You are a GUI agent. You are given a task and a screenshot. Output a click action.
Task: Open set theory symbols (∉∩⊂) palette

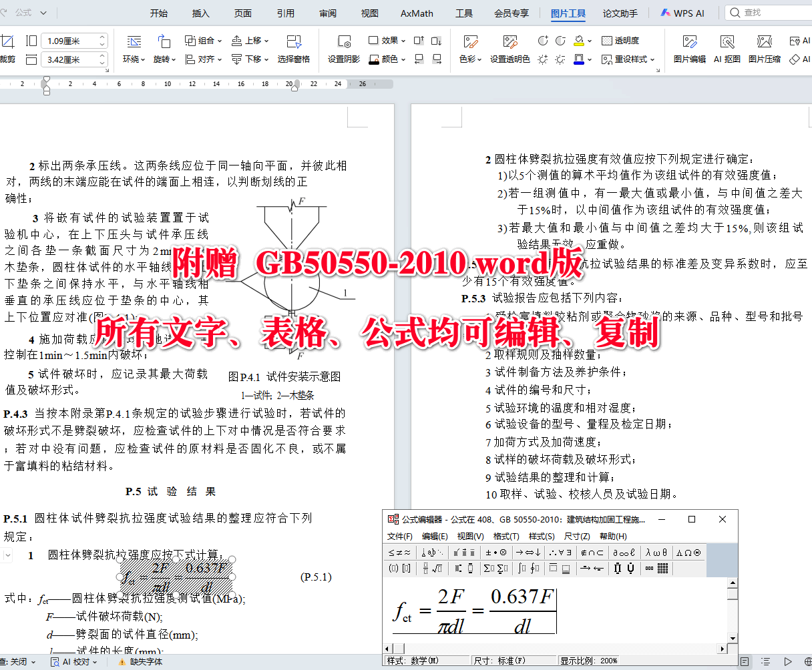tap(592, 552)
